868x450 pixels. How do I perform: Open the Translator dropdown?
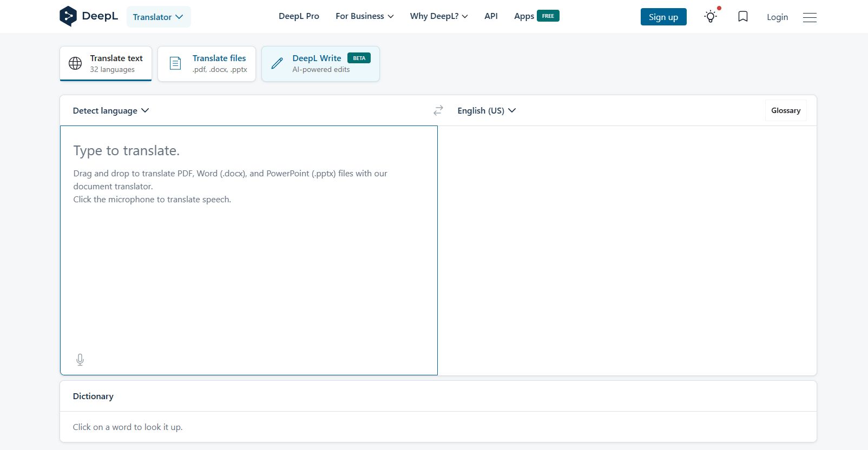159,17
